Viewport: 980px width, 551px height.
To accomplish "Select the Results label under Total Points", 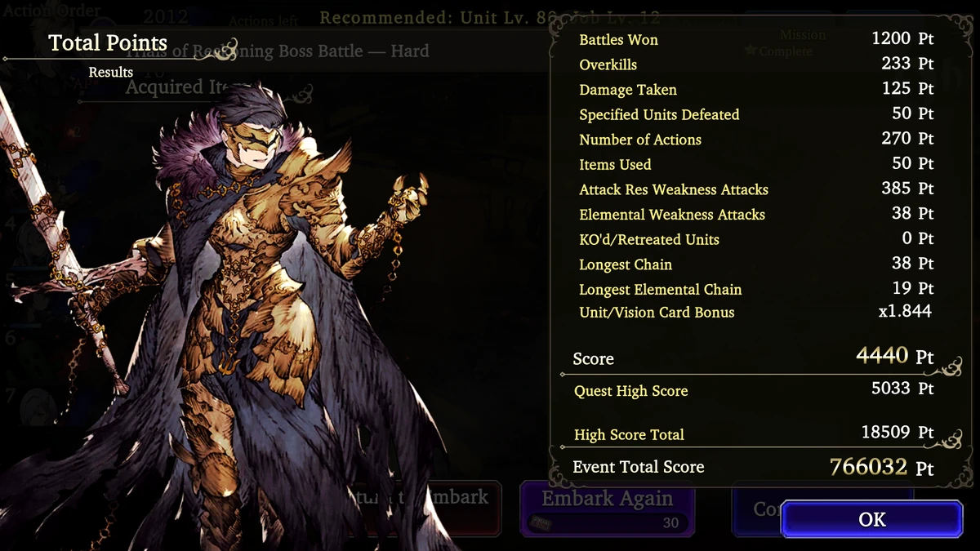I will tap(111, 72).
